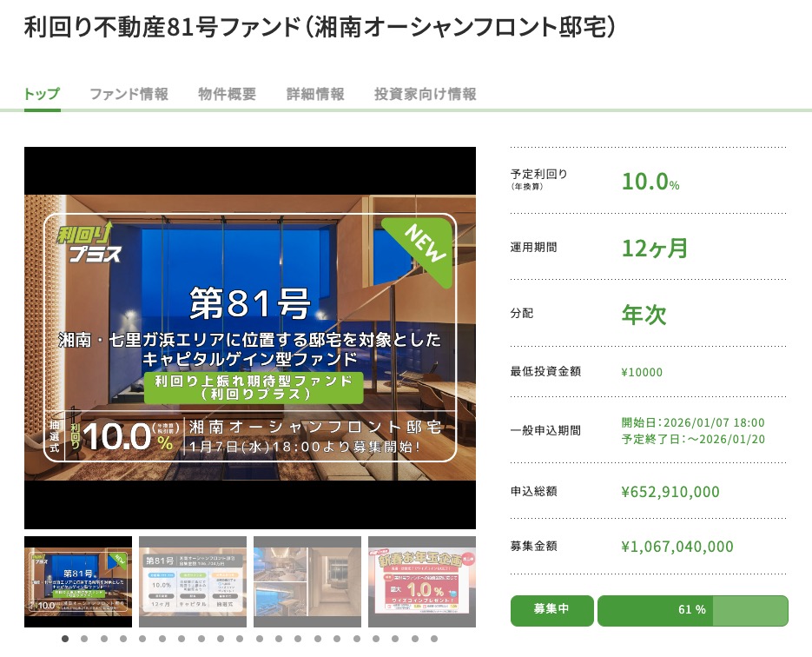Go to the 投資家向け情報 tab
The height and width of the screenshot is (657, 812).
(425, 94)
